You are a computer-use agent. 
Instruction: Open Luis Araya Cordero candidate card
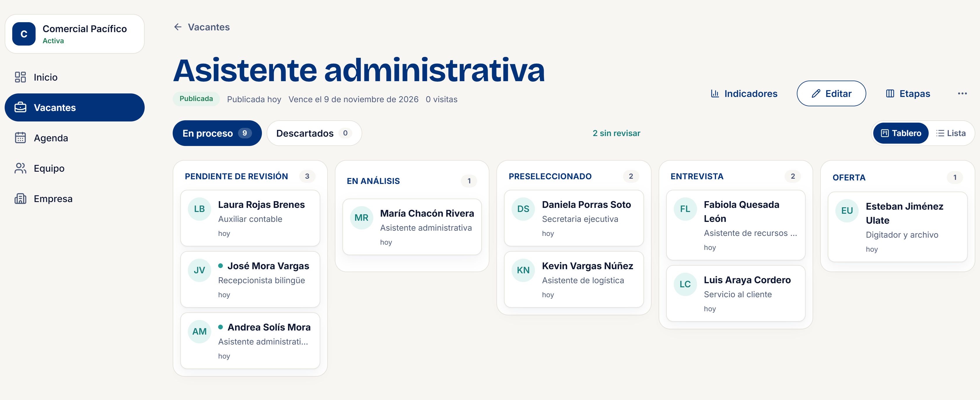[735, 293]
